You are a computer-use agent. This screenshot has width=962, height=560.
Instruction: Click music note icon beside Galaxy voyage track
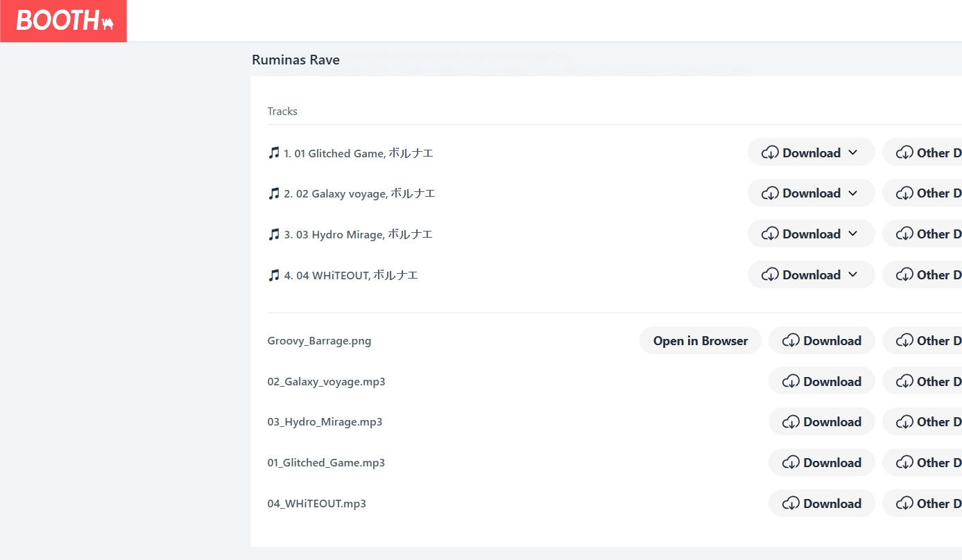coord(274,193)
